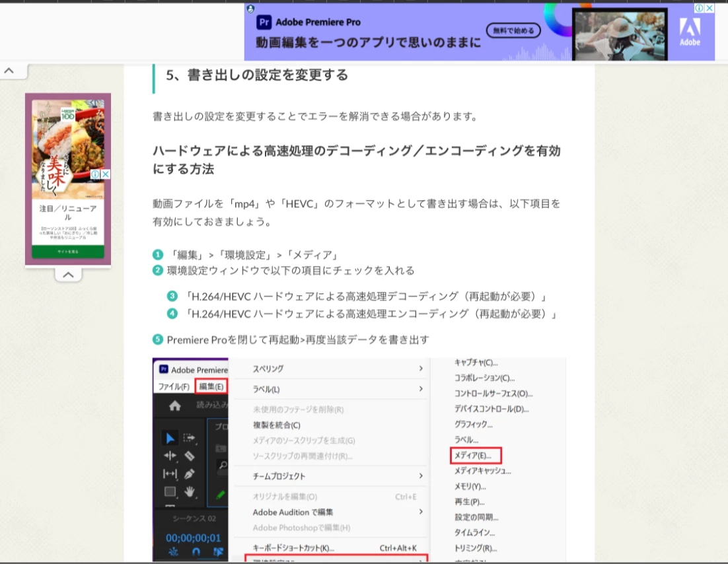Close the top Adobe banner ad
728x564 pixels.
tap(710, 8)
